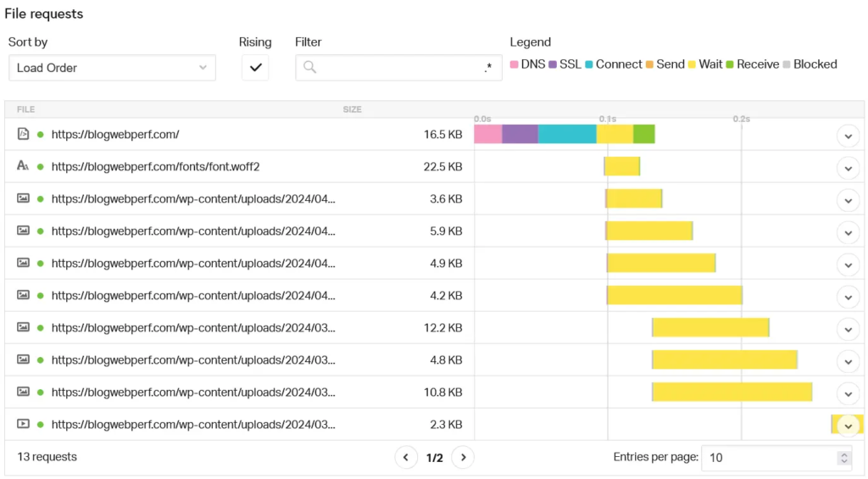Click the image icon of the 3.6 KB request
Screen dimensions: 868x479
pyautogui.click(x=23, y=198)
